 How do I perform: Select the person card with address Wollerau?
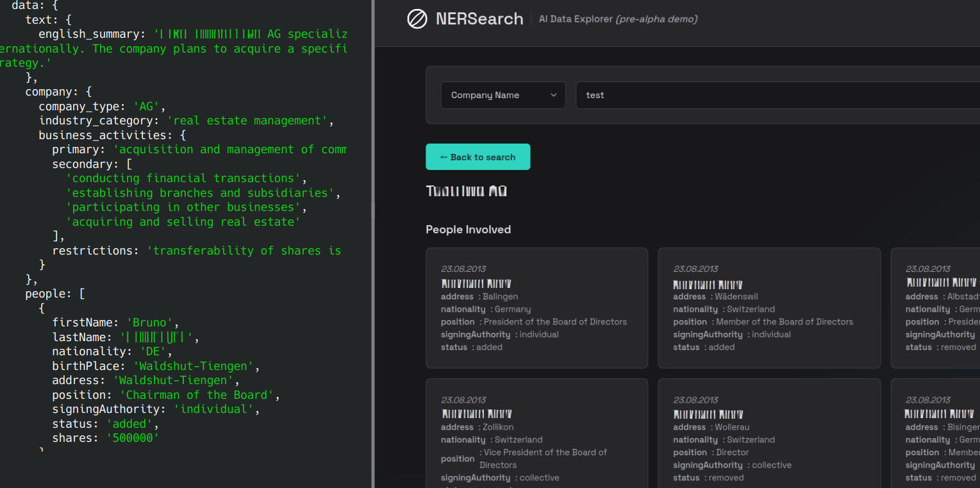coord(769,433)
